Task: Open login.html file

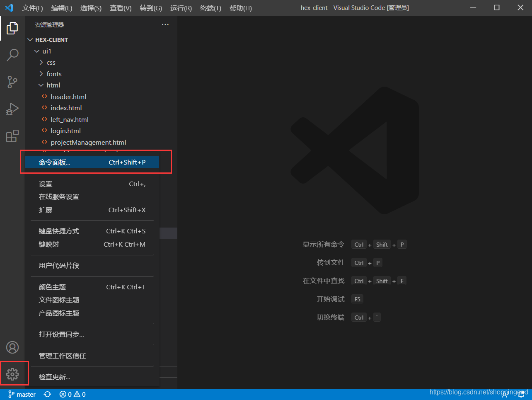Action: click(x=102, y=131)
